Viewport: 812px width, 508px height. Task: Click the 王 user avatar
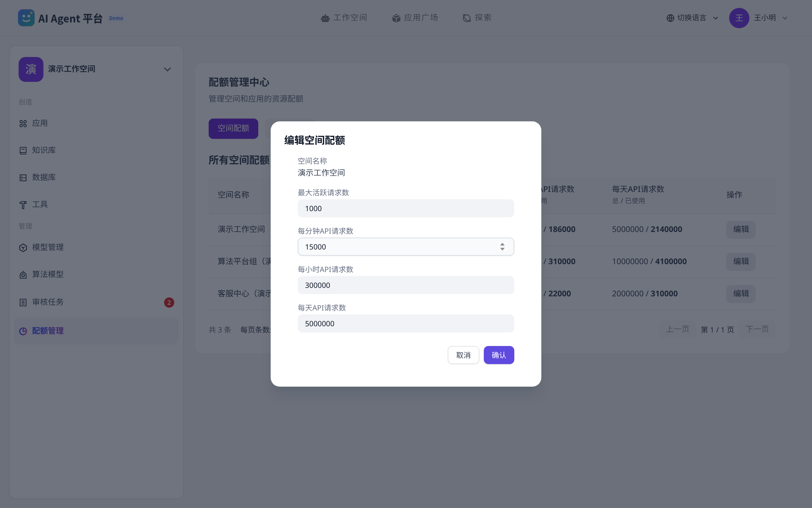(739, 18)
